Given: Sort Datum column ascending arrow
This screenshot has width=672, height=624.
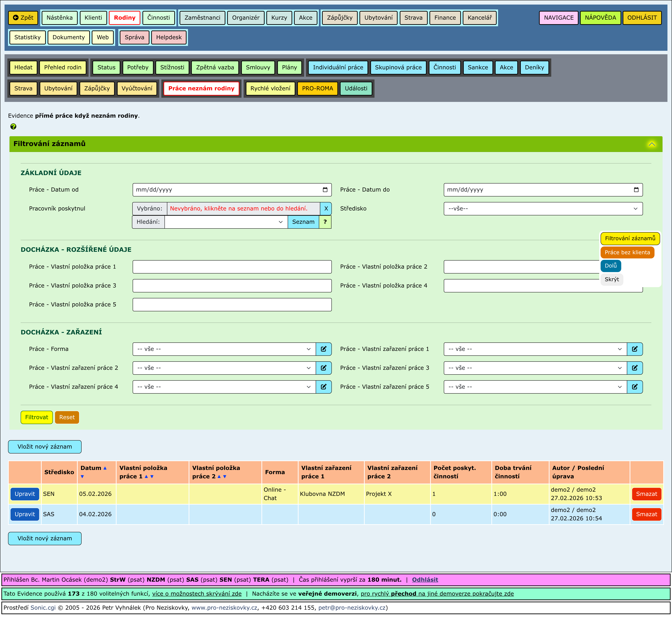Looking at the screenshot, I should 105,468.
